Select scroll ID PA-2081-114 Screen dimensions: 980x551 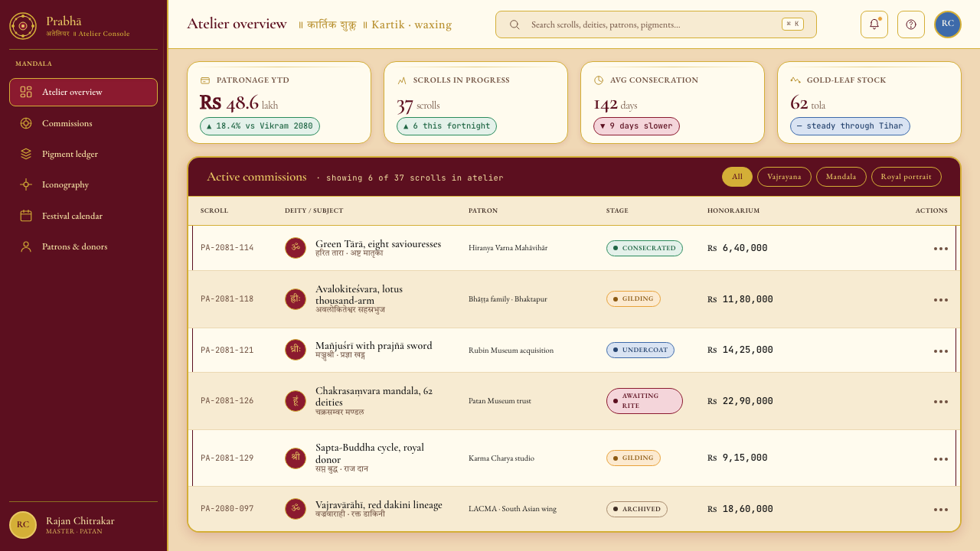click(x=227, y=248)
